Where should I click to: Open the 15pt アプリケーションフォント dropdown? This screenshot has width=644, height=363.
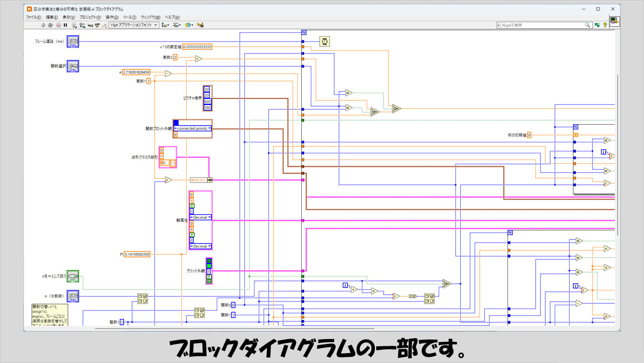(134, 25)
